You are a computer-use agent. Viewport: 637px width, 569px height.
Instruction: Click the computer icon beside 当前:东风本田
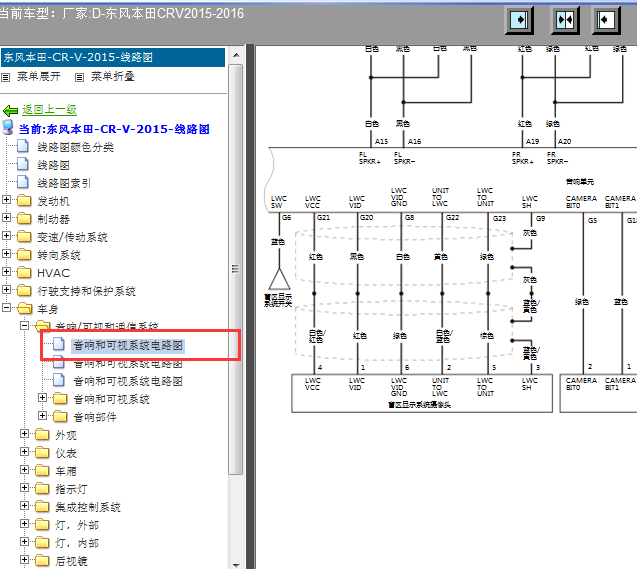pyautogui.click(x=8, y=127)
